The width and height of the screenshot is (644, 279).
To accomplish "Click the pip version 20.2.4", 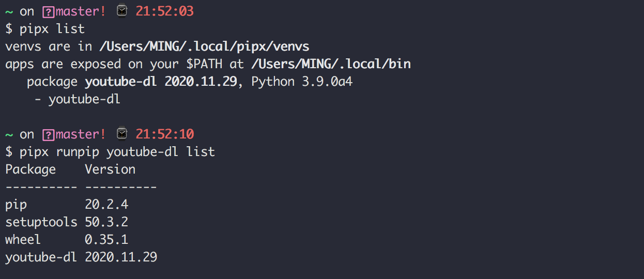I will 106,205.
